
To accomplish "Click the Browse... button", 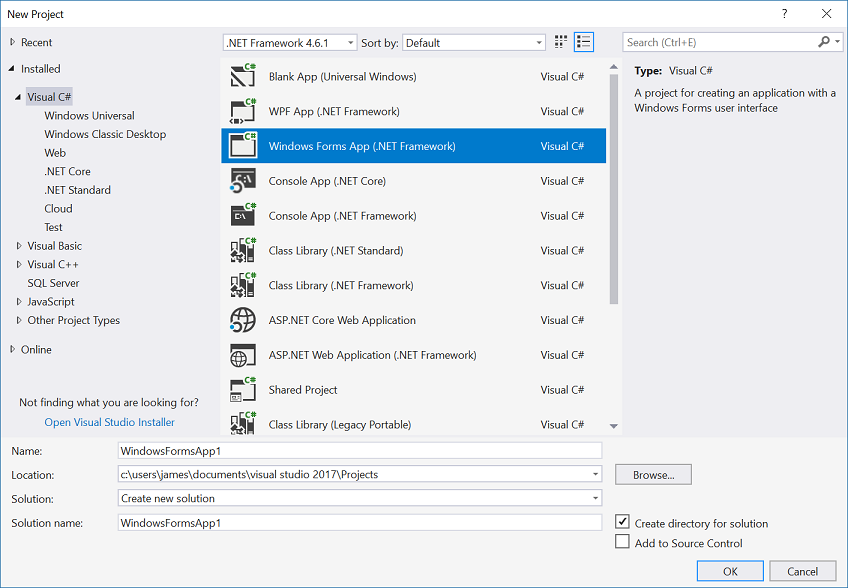I will [653, 475].
